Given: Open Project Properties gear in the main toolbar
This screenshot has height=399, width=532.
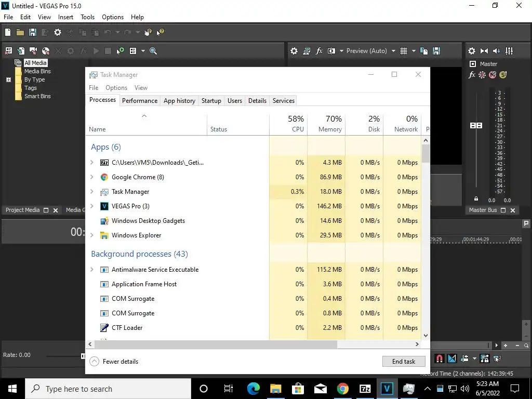Looking at the screenshot, I should [58, 32].
